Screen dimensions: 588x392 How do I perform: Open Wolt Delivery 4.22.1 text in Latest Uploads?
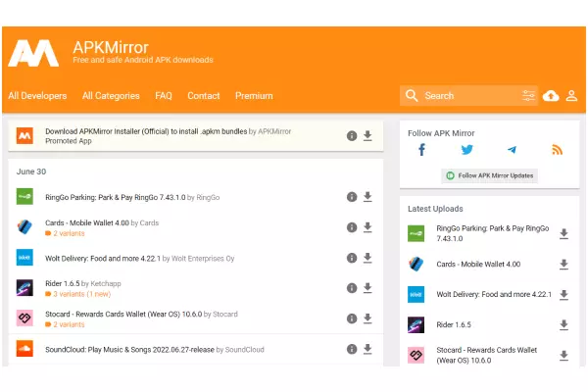(494, 294)
